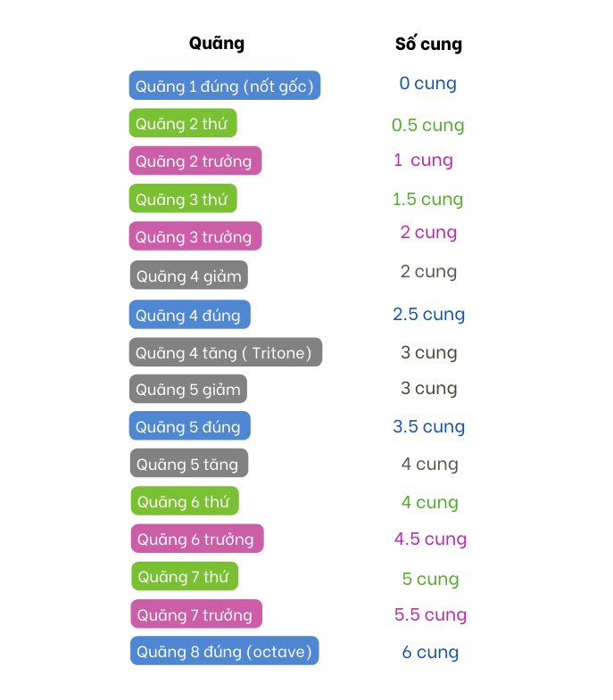
Task: Select the blue Quãng 5 đúng label
Action: pos(190,426)
